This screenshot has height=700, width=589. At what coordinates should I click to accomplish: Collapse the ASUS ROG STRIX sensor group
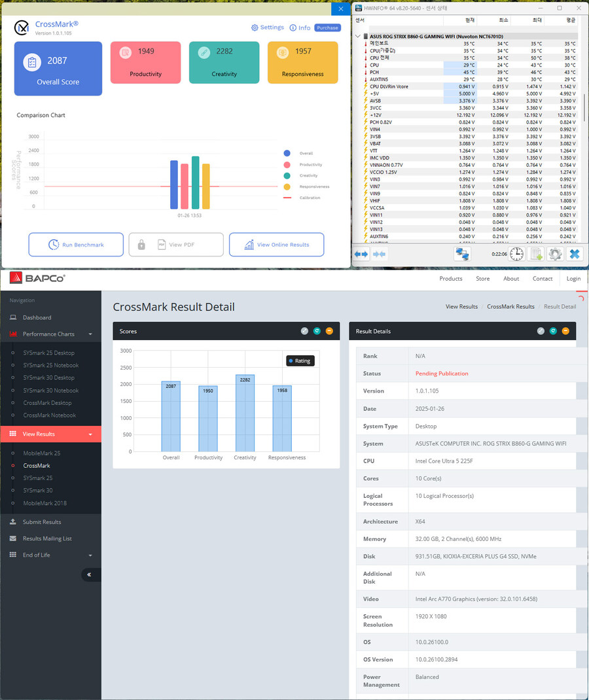(357, 37)
